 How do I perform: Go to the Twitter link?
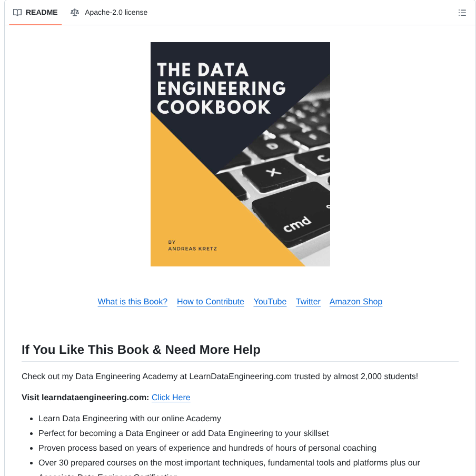[x=308, y=302]
